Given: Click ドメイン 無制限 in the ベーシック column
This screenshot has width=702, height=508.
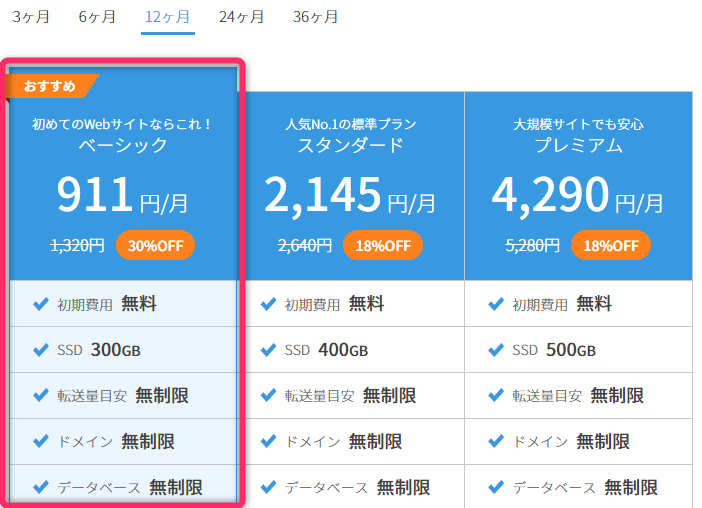Looking at the screenshot, I should coord(116,441).
